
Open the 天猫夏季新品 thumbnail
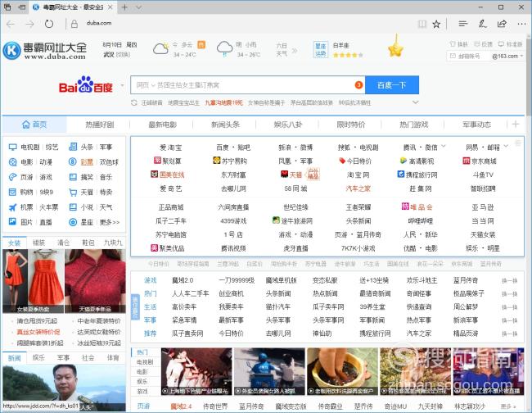click(x=95, y=281)
